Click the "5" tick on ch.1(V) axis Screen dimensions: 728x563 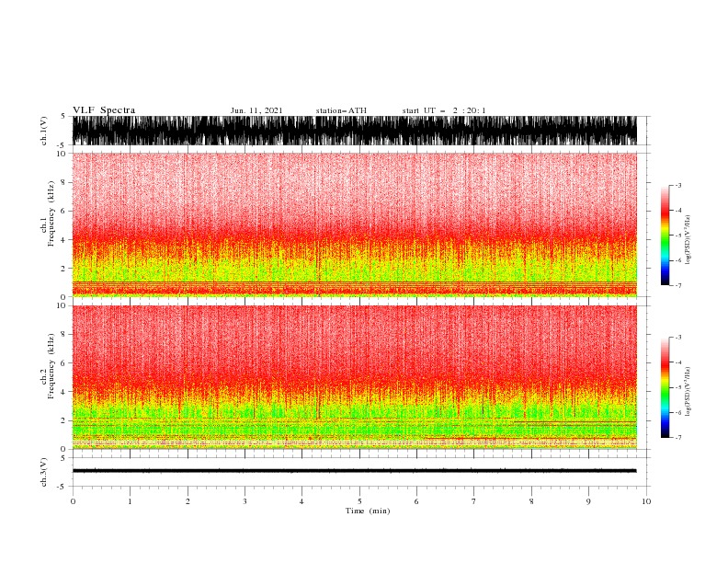(x=64, y=116)
